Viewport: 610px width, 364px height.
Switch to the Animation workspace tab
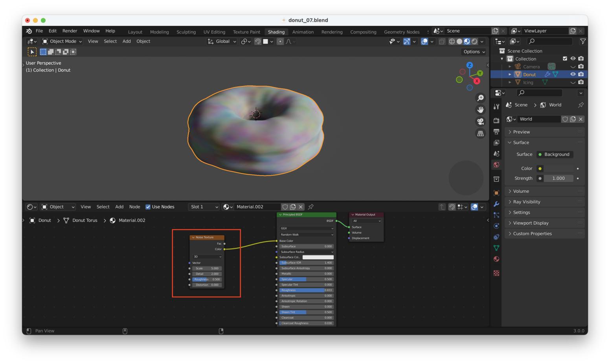coord(303,32)
